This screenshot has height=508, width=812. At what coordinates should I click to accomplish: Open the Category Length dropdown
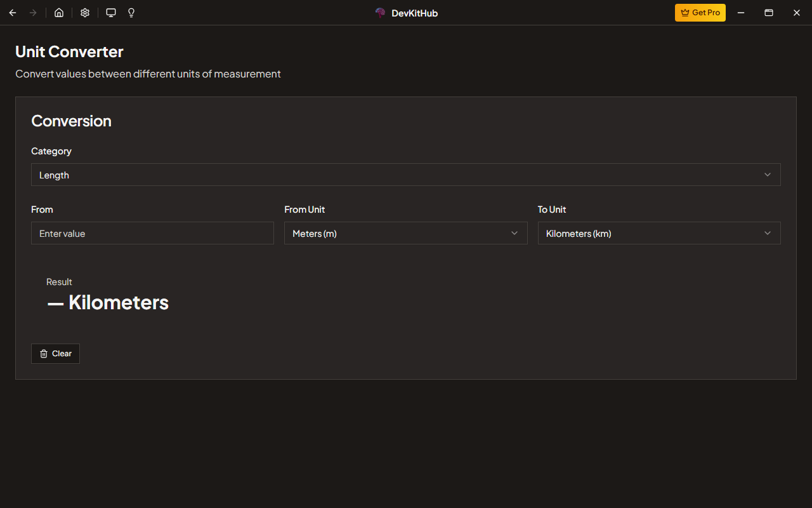406,175
